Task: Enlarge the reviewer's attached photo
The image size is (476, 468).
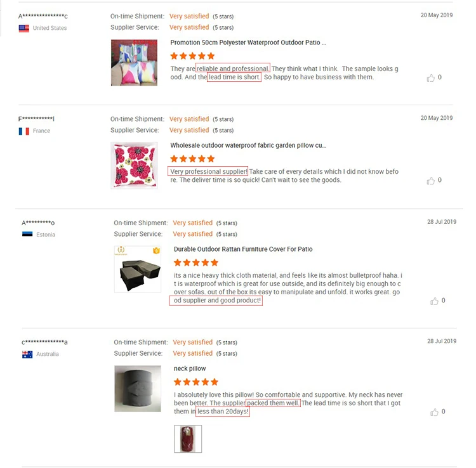Action: coord(188,439)
